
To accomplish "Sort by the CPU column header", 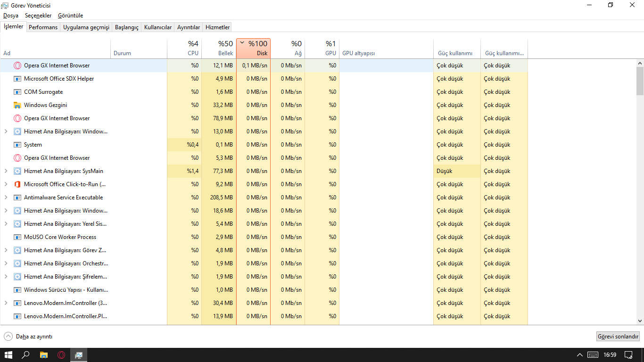I will (x=184, y=49).
